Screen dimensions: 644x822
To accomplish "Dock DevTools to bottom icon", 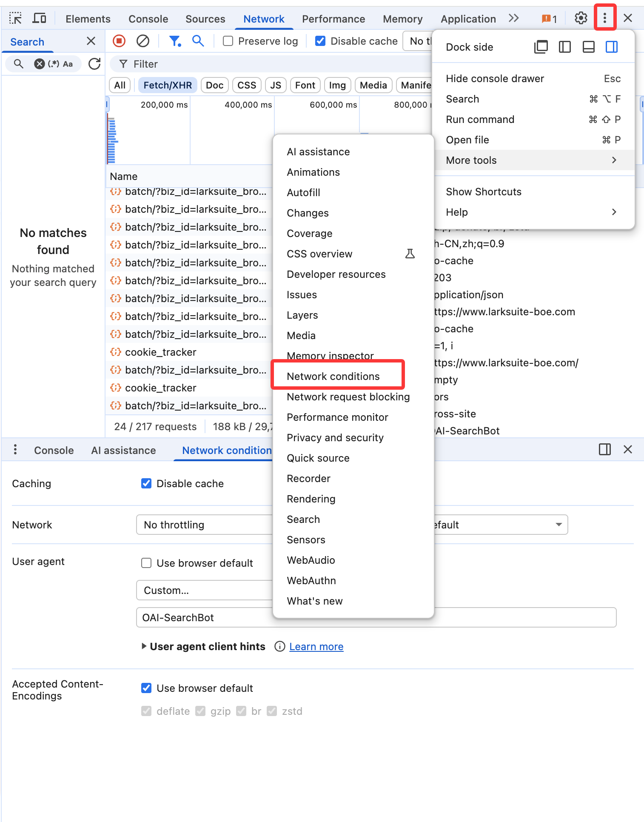I will (x=589, y=47).
